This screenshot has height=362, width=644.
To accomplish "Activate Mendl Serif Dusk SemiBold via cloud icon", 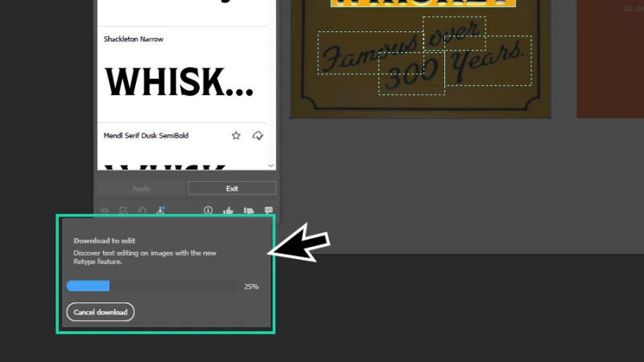I will coord(258,136).
